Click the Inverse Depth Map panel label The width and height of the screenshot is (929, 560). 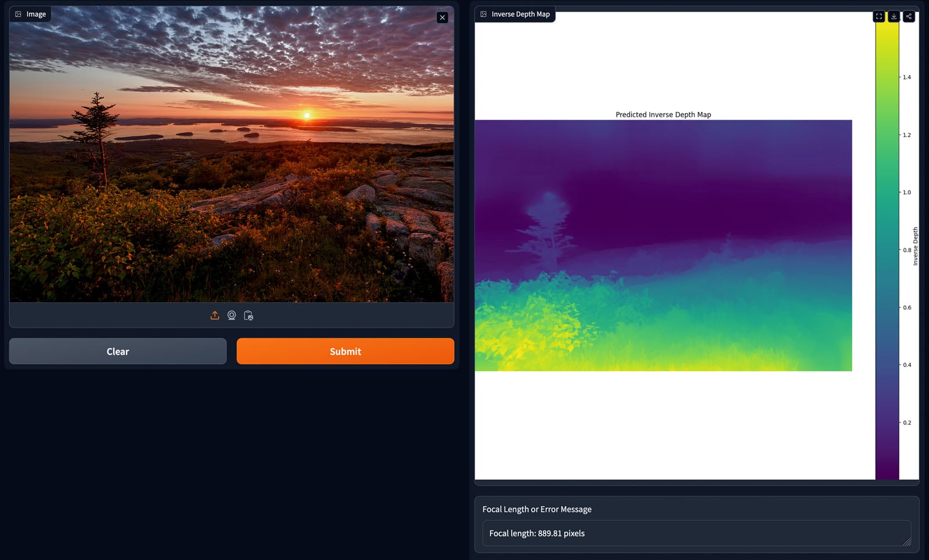pyautogui.click(x=520, y=14)
